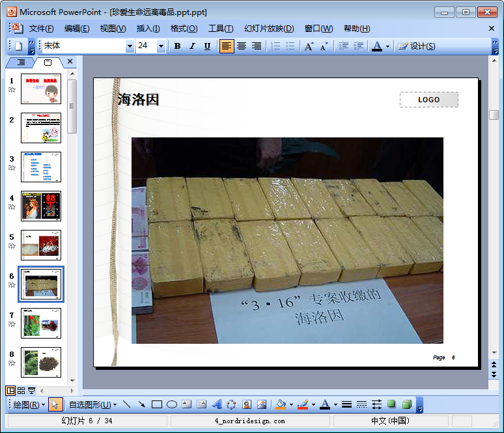Select slide 3 thumbnail
This screenshot has width=504, height=433.
tap(41, 167)
